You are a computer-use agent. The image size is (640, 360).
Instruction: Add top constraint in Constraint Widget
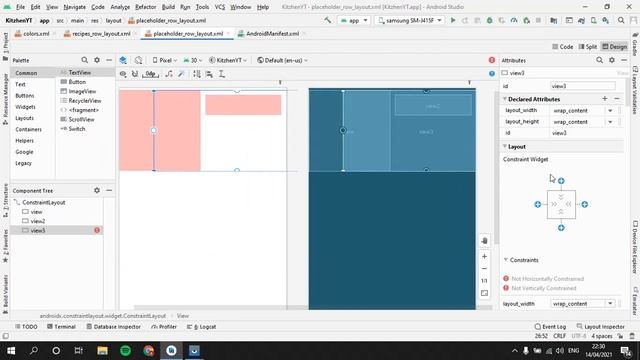(561, 181)
